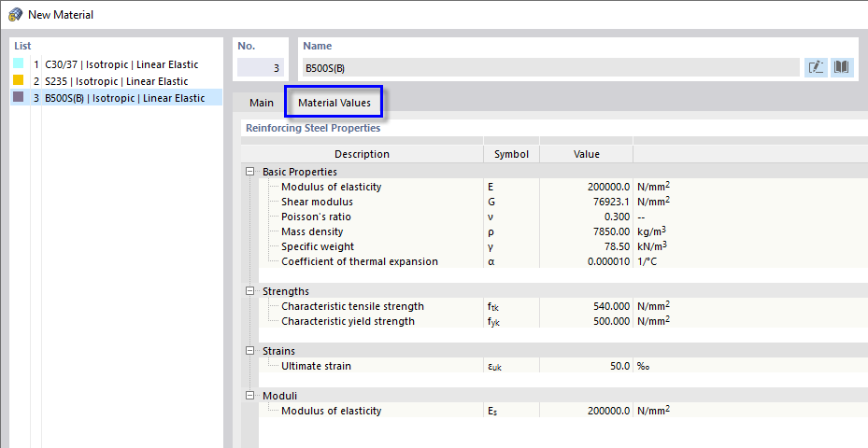Click the material No. field
The image size is (868, 448).
point(262,67)
